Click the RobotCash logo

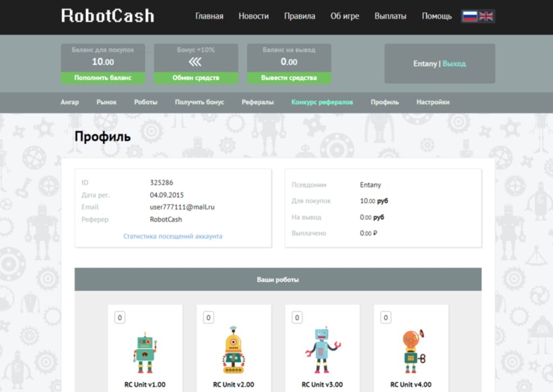point(107,16)
